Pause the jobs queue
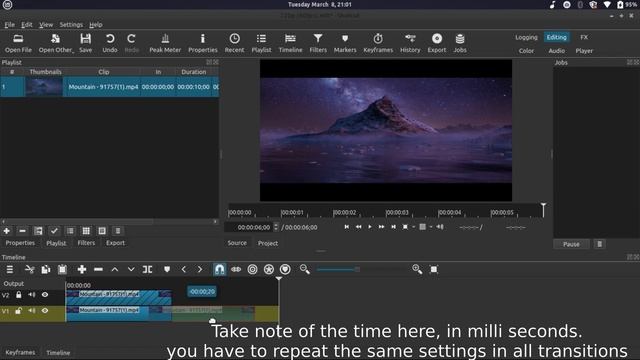Screen dimensions: 640x360 point(571,244)
